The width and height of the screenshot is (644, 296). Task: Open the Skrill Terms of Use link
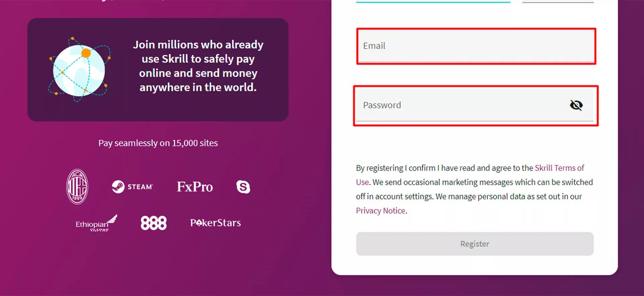point(559,168)
